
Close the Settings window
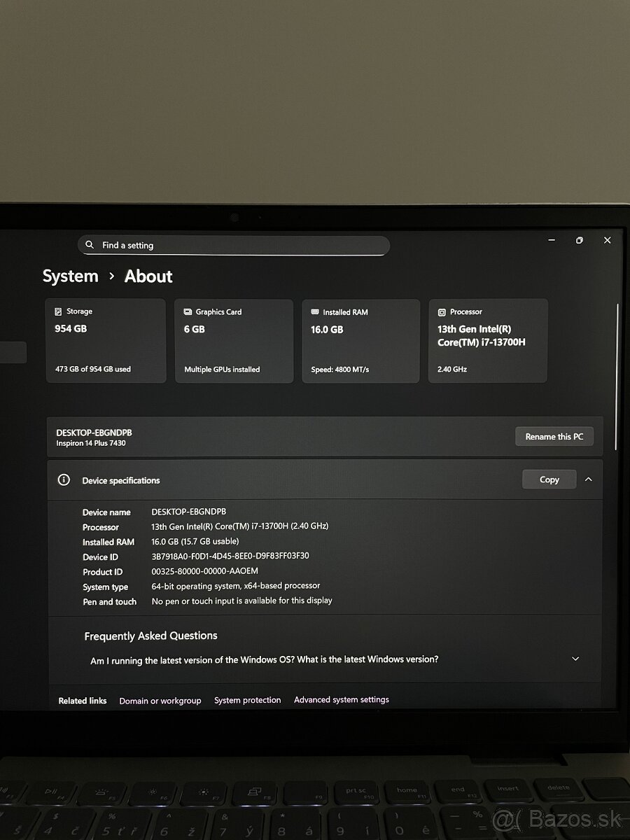[607, 240]
